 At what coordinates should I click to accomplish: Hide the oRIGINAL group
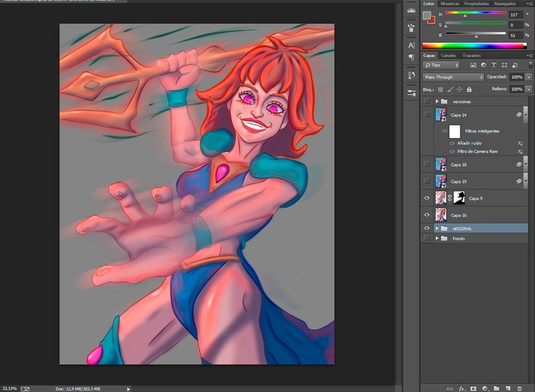pos(426,228)
